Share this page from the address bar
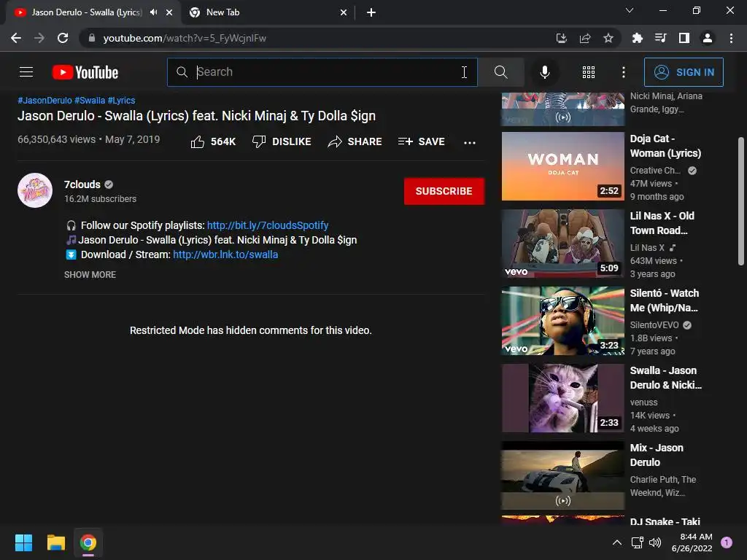Viewport: 747px width, 560px height. click(585, 38)
